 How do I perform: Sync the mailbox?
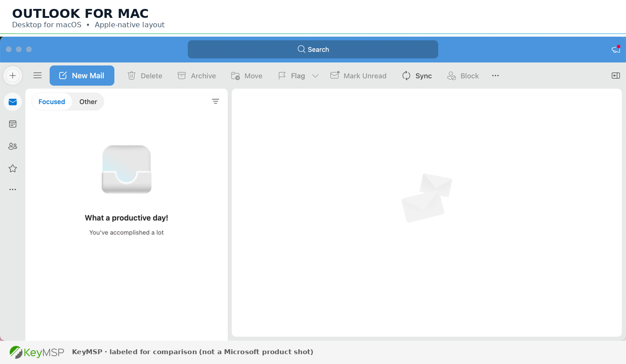coord(417,76)
